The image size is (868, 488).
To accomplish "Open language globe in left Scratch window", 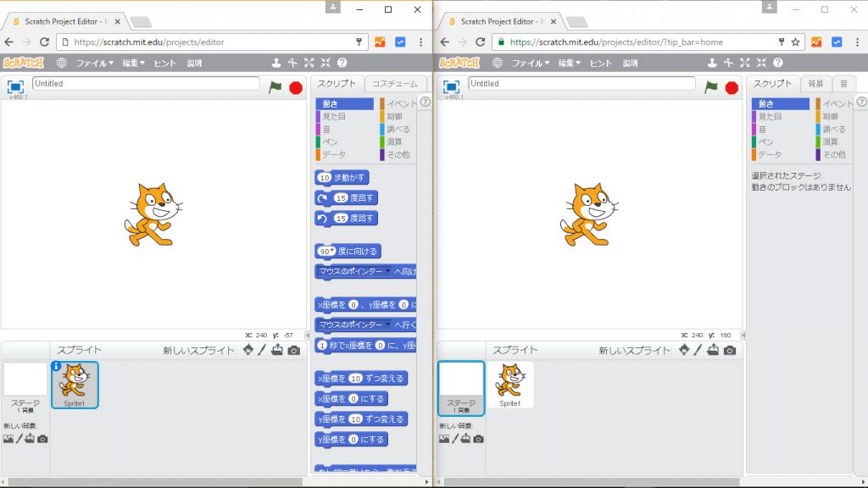I will point(61,63).
